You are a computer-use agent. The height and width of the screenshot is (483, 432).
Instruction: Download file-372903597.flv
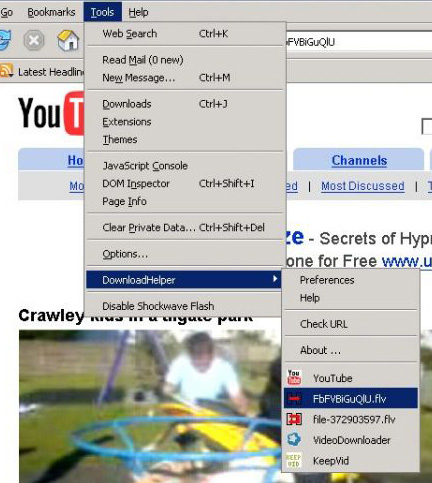[x=351, y=419]
